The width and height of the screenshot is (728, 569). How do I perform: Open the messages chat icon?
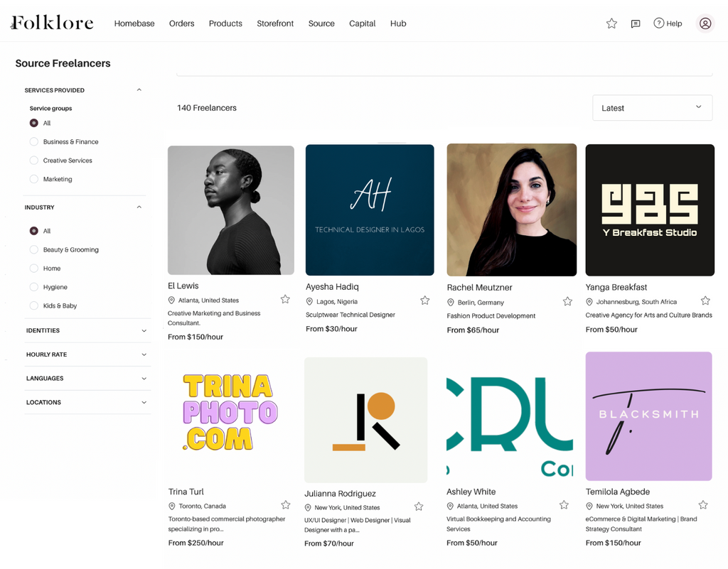[636, 23]
